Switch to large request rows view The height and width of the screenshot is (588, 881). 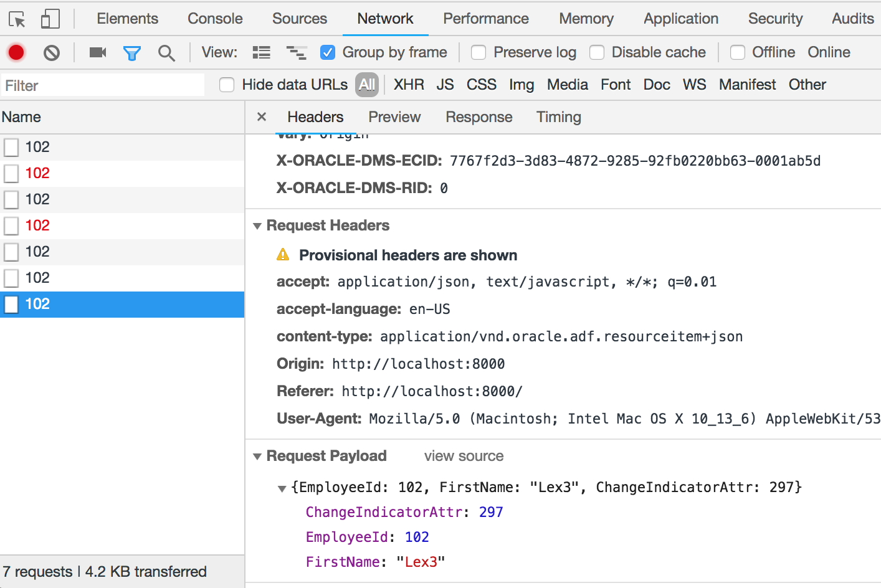261,52
